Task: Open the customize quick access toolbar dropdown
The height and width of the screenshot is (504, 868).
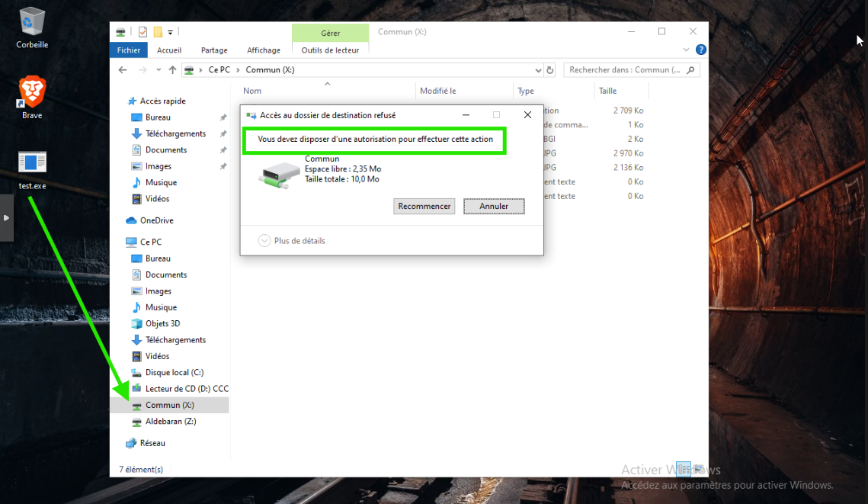Action: [x=171, y=32]
